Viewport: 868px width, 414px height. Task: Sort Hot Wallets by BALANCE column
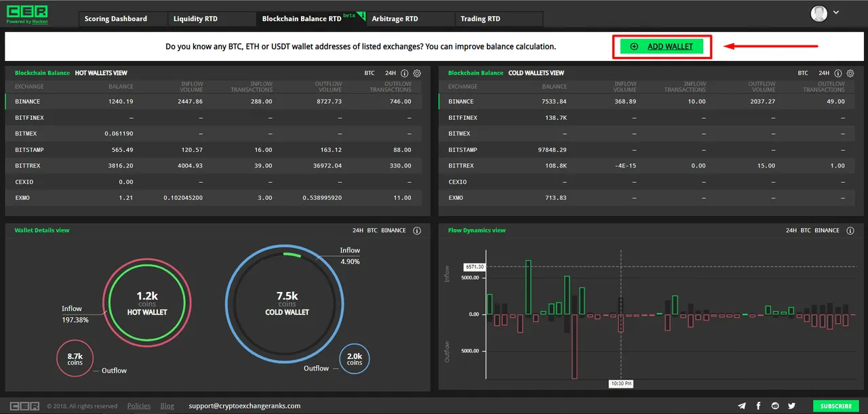pos(121,87)
